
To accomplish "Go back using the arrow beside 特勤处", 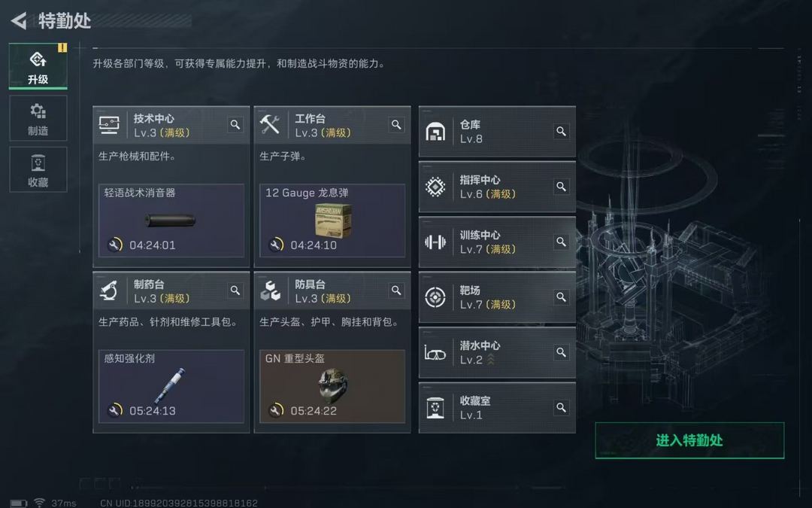I will (19, 21).
